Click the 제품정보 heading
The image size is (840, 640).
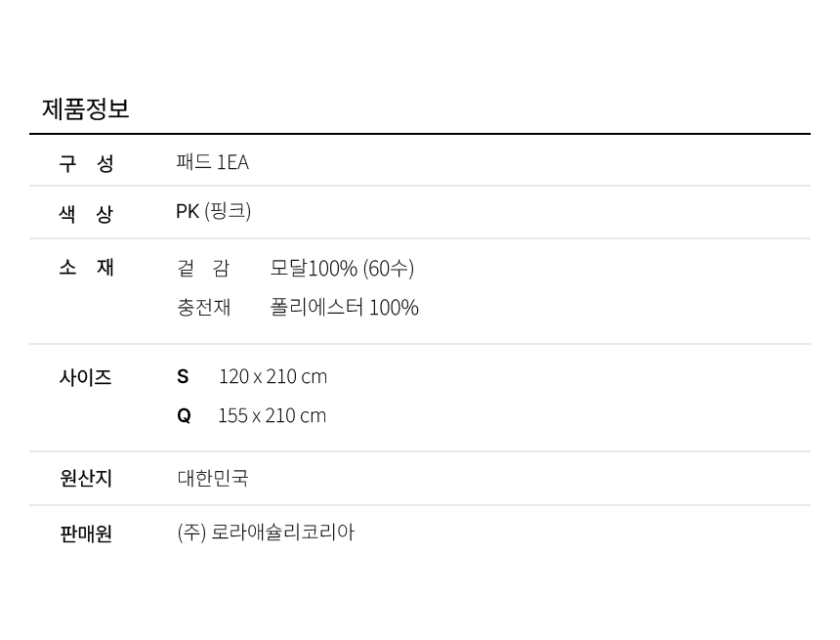(85, 108)
